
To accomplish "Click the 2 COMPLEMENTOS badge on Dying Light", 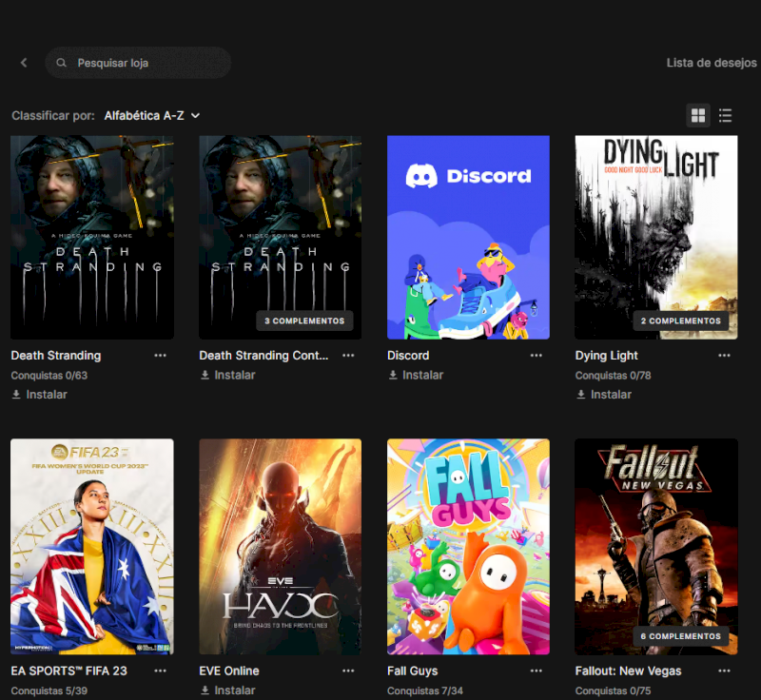I will point(680,321).
